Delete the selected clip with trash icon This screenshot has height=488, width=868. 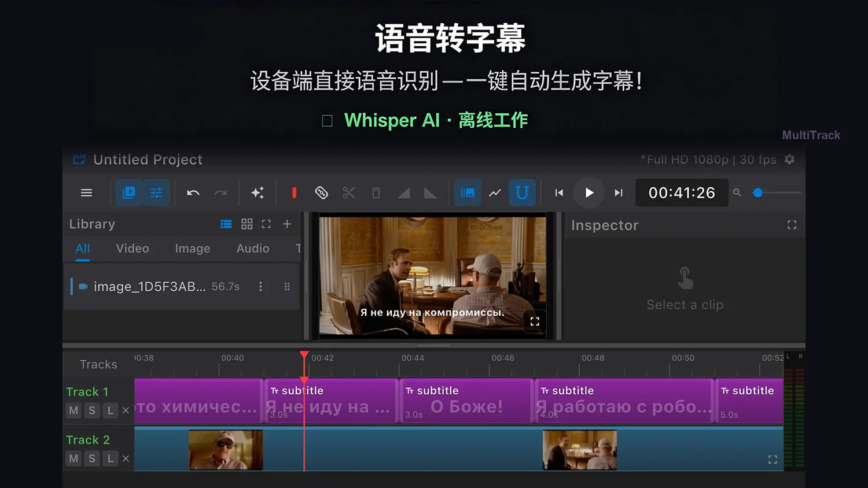click(x=376, y=193)
